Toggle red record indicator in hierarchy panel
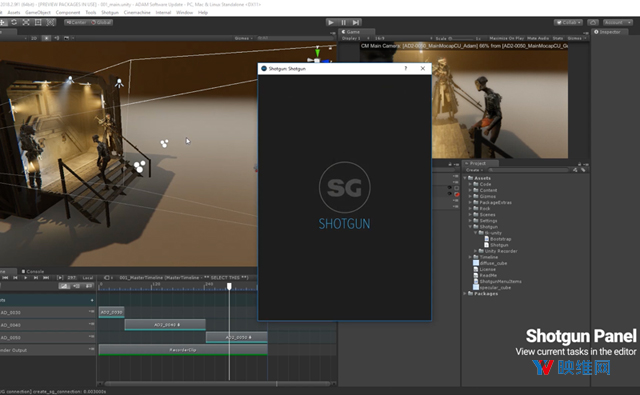640x395 pixels. pyautogui.click(x=457, y=194)
